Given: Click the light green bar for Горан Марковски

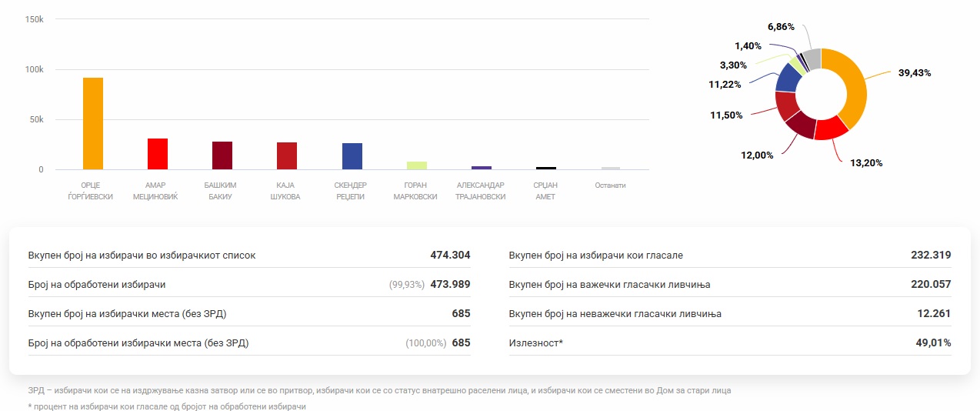Looking at the screenshot, I should (416, 165).
